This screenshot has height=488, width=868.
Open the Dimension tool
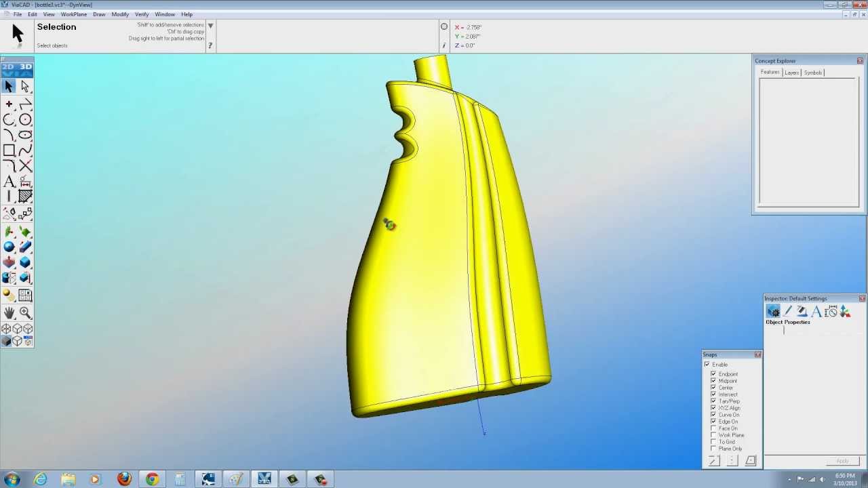click(25, 182)
